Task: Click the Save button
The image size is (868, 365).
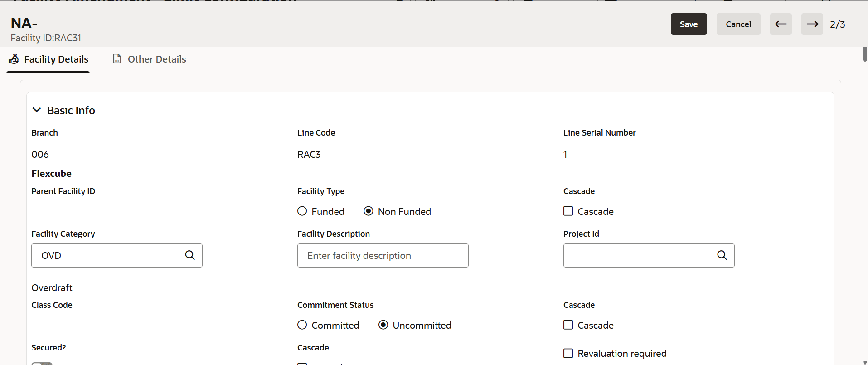Action: [x=689, y=24]
